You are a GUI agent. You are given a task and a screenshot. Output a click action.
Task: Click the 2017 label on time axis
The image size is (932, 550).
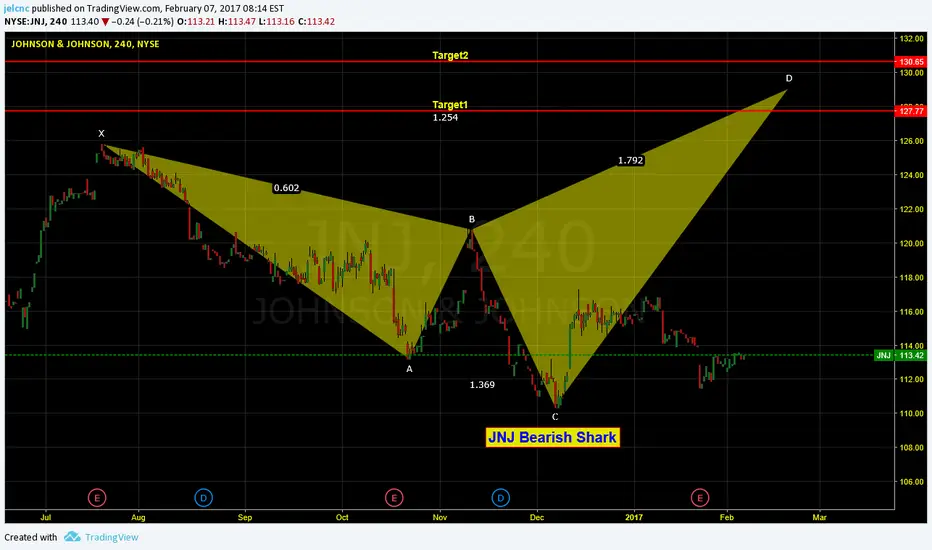(x=634, y=517)
